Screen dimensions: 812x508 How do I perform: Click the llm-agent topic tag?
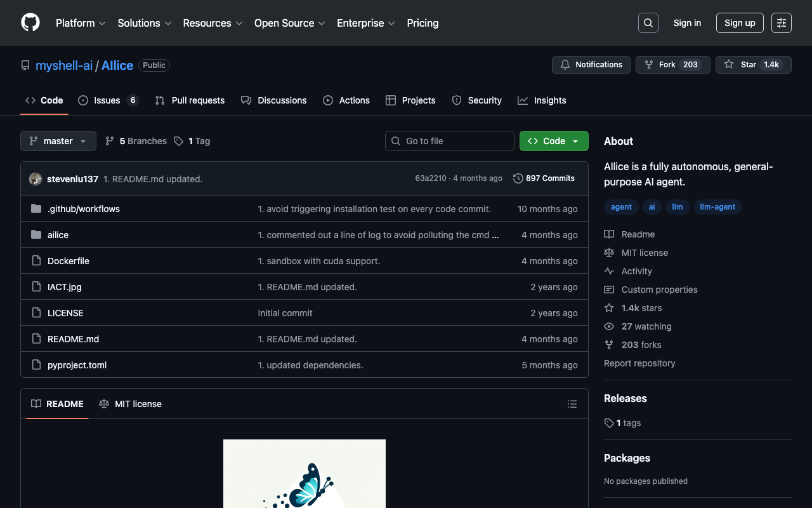(717, 207)
